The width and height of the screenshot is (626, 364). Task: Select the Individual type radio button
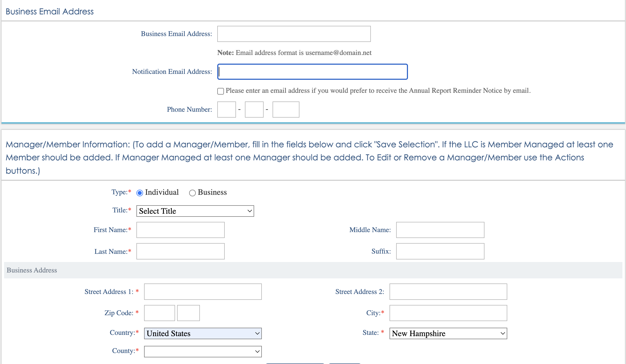coord(139,193)
